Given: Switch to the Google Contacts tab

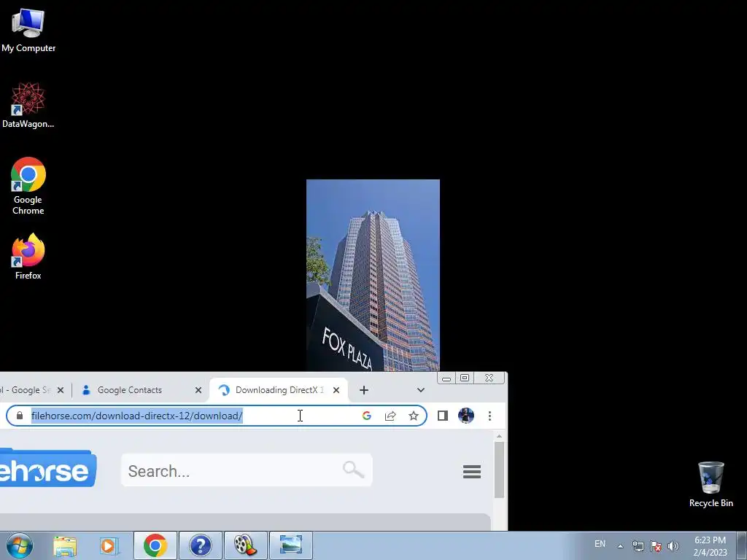Looking at the screenshot, I should tap(130, 390).
